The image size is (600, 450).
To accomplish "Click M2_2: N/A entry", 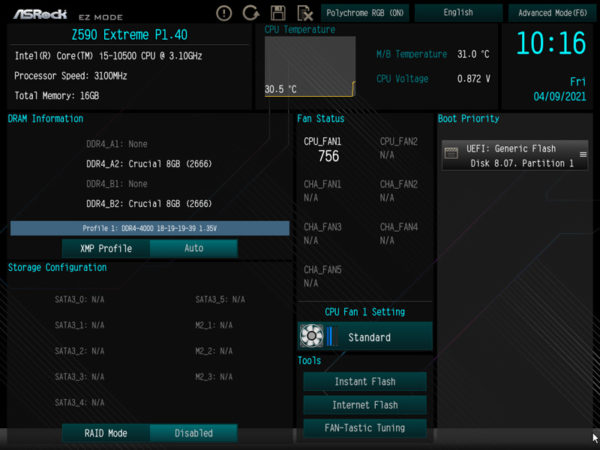I will [x=214, y=351].
